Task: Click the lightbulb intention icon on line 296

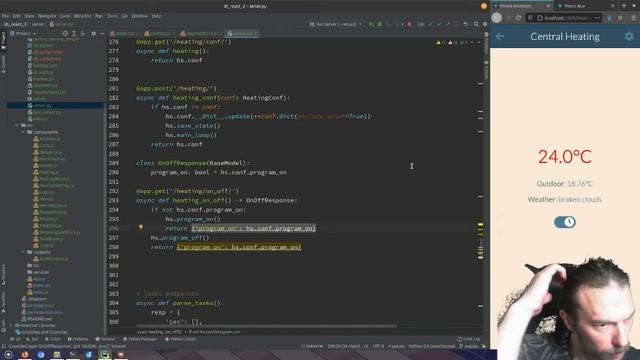Action: click(141, 227)
